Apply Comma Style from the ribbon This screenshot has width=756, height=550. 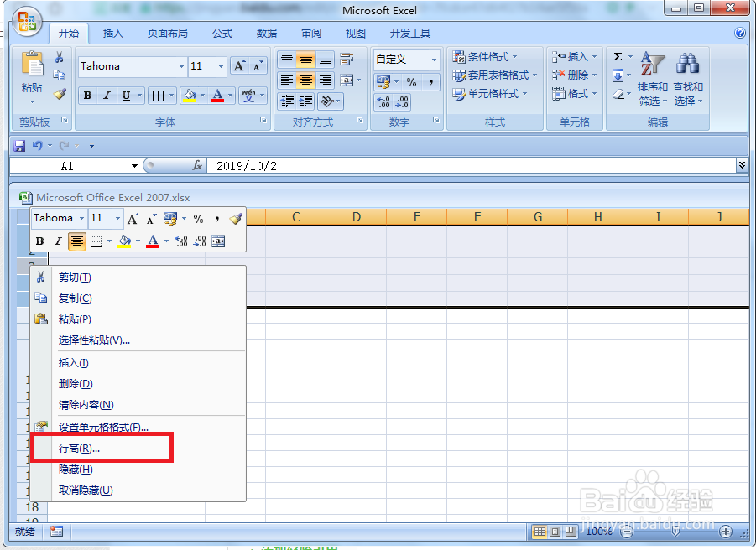(x=431, y=82)
